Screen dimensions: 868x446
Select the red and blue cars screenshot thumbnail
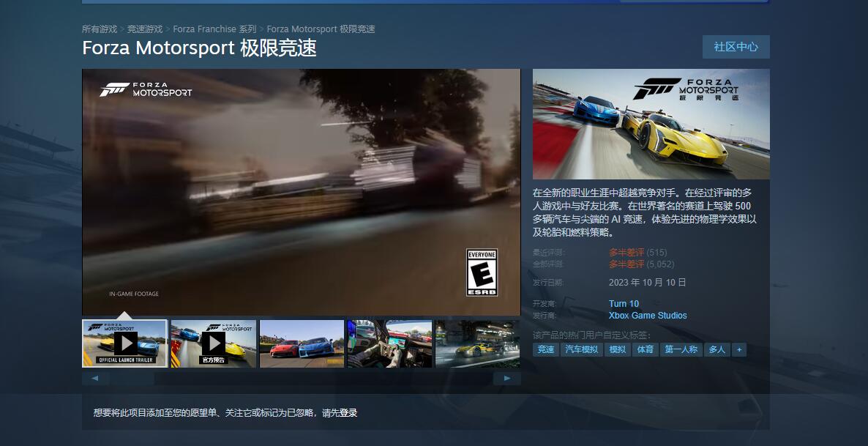302,343
